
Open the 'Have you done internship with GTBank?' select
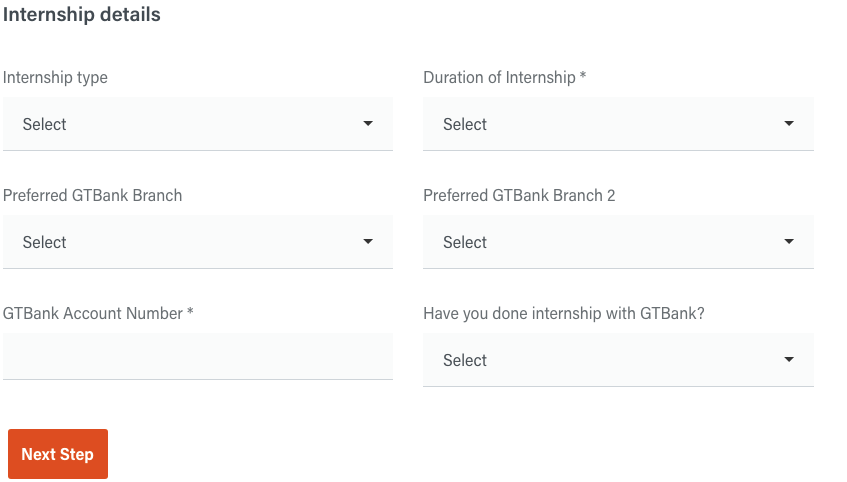tap(618, 359)
